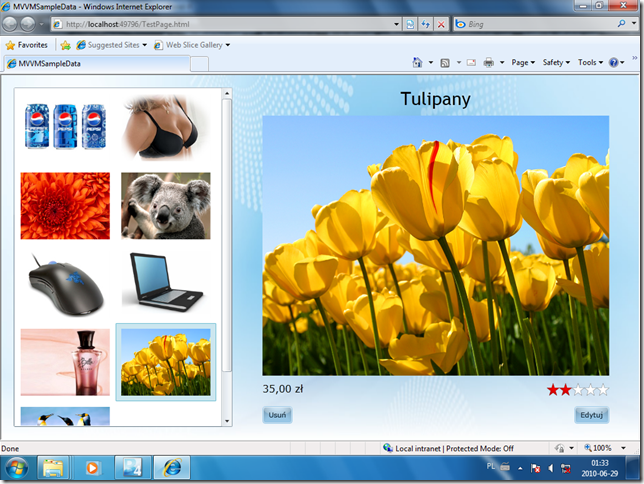Open Windows Explorer from the taskbar

coord(53,468)
